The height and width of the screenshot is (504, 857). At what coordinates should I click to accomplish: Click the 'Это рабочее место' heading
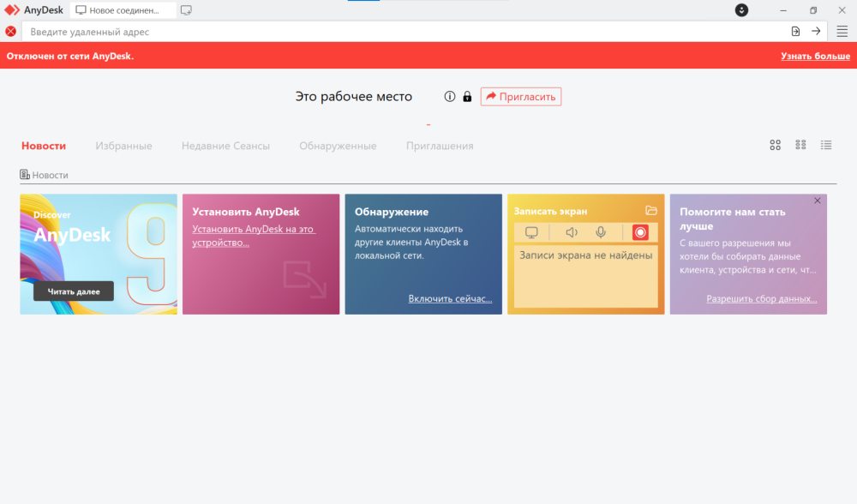coord(354,97)
